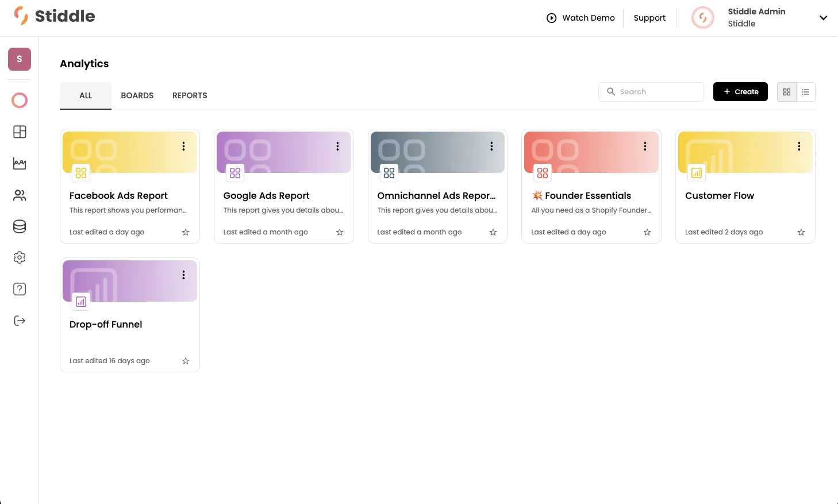
Task: Open options menu on Facebook Ads Report card
Action: (183, 147)
